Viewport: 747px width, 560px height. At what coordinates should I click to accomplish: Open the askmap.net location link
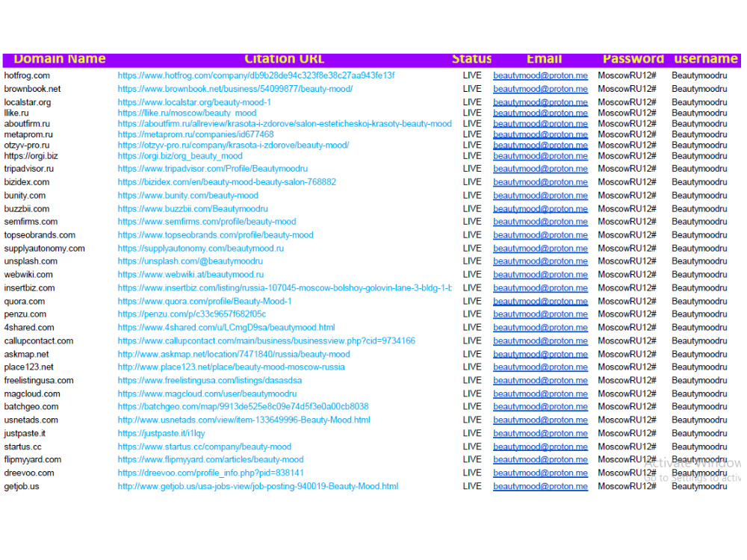(x=234, y=354)
